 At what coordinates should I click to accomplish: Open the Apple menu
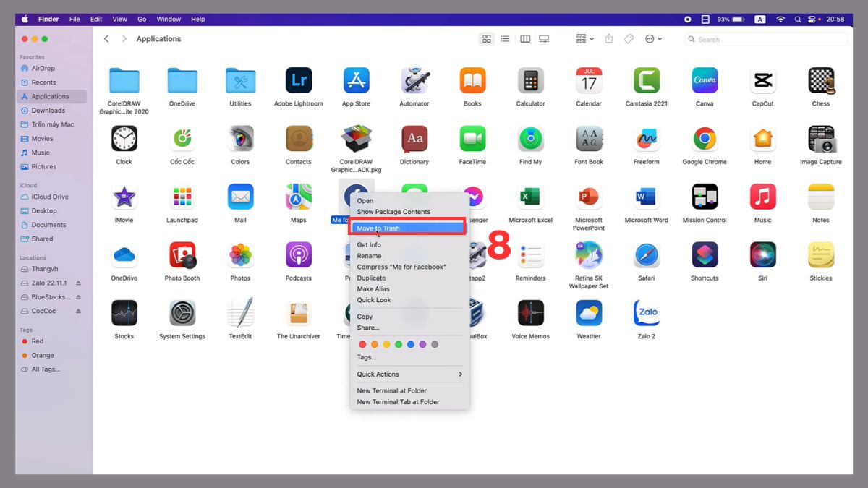pyautogui.click(x=24, y=20)
